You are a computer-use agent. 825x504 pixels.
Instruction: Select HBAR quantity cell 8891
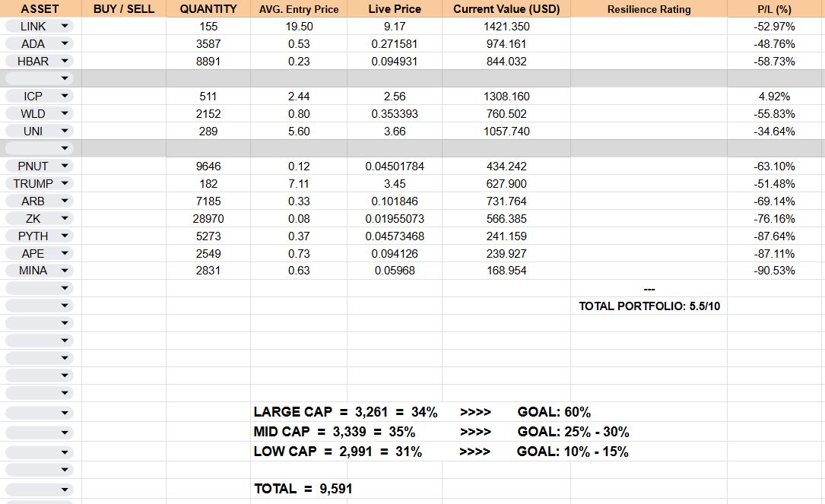[208, 61]
